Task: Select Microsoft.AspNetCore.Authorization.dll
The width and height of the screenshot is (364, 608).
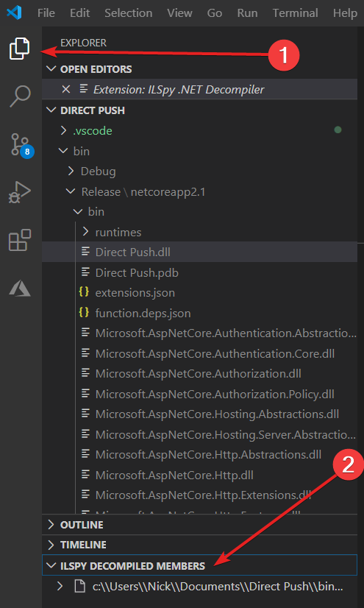Action: click(199, 373)
